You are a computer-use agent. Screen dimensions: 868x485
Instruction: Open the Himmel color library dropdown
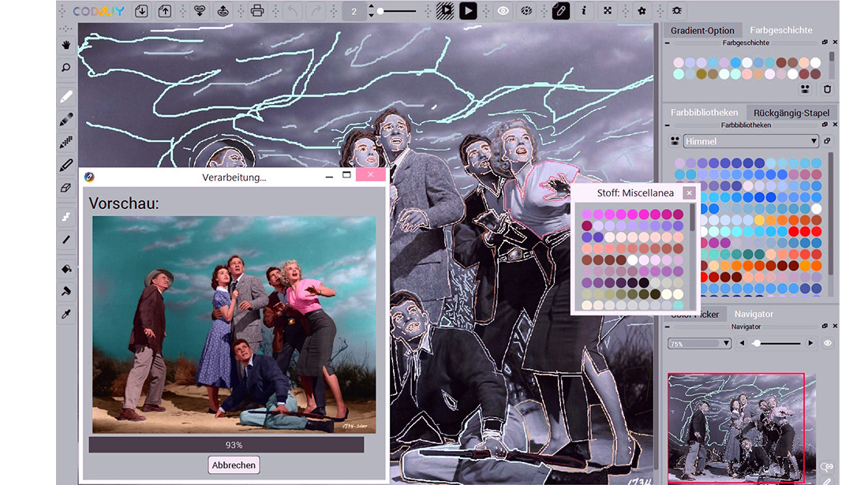pyautogui.click(x=750, y=141)
